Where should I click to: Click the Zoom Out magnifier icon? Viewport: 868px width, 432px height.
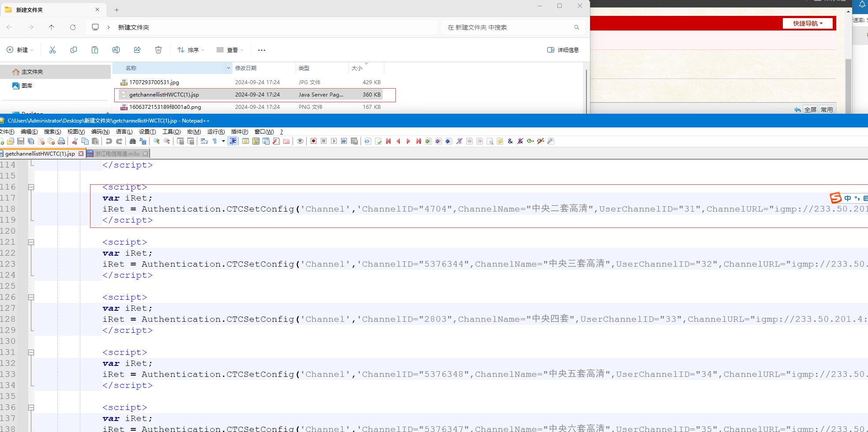(x=166, y=141)
